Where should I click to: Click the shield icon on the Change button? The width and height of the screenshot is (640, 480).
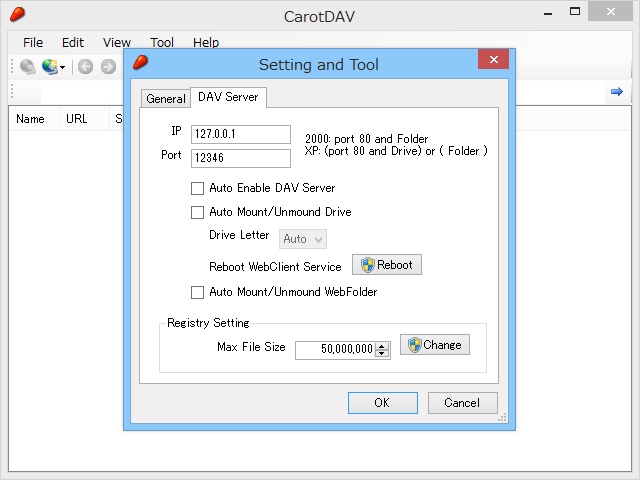(415, 345)
